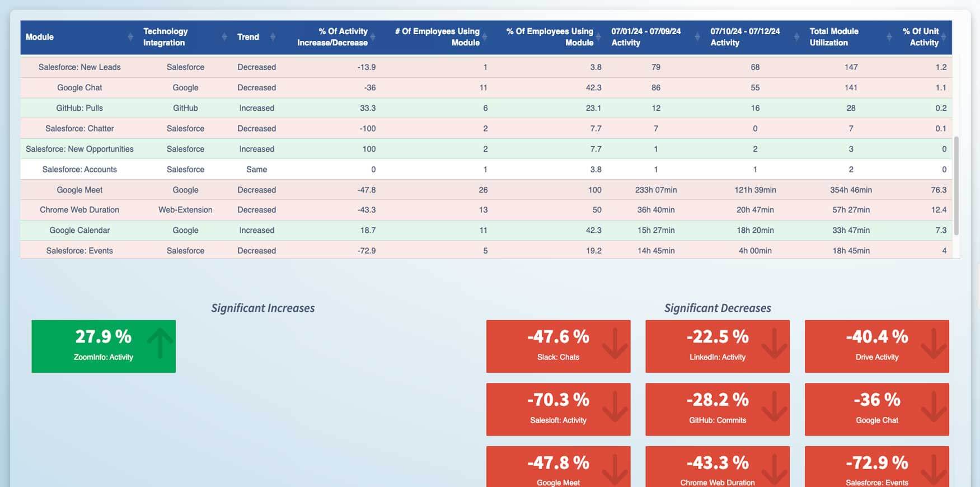Click down arrow on Google Chat card
The width and height of the screenshot is (980, 487).
click(934, 406)
